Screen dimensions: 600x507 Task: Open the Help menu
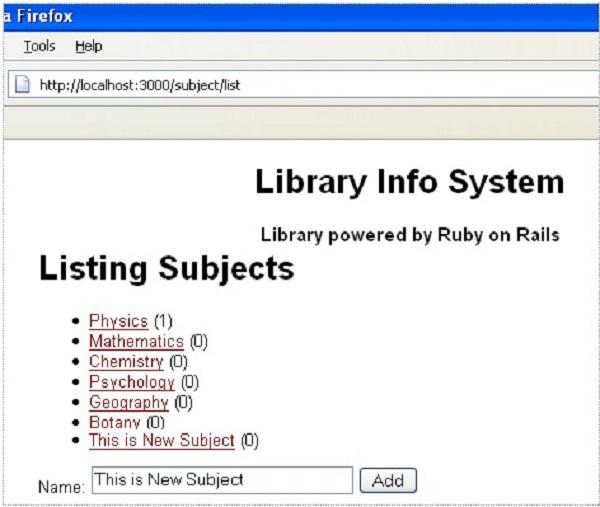pos(88,46)
